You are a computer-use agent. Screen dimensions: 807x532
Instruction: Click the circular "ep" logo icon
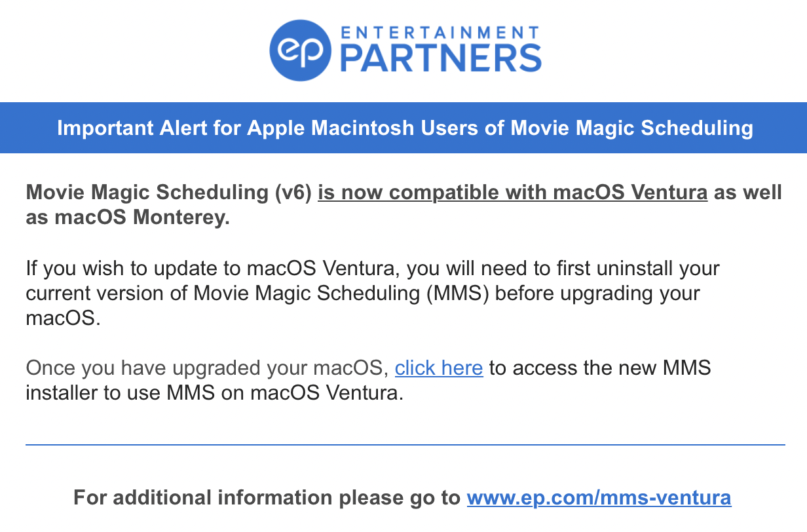(300, 50)
